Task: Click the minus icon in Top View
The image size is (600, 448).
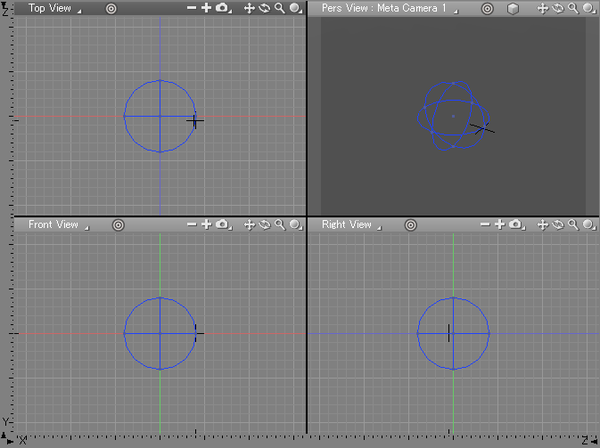Action: tap(192, 8)
